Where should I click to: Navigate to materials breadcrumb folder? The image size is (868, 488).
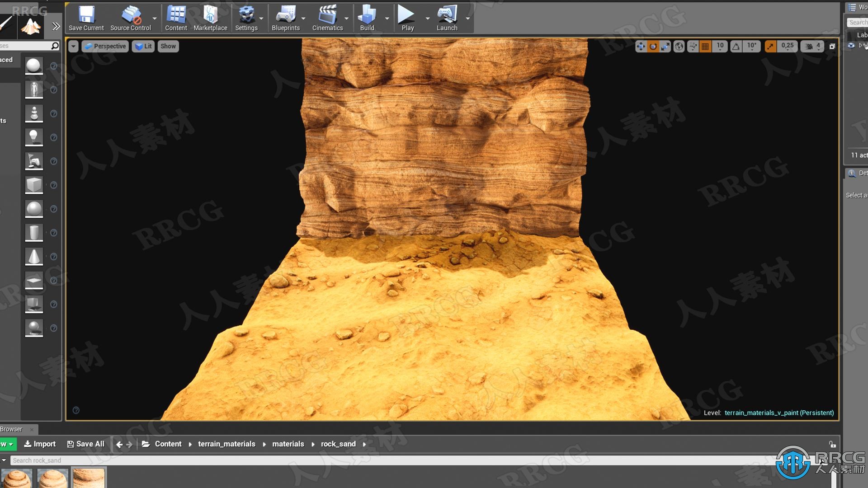point(288,444)
